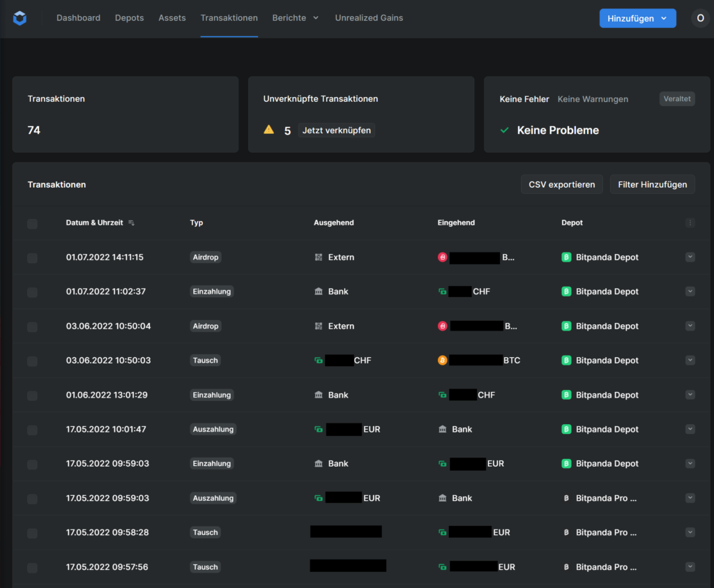This screenshot has width=714, height=588.
Task: Expand the 01.07.2022 11:02:37 Einzahlung row
Action: (690, 292)
